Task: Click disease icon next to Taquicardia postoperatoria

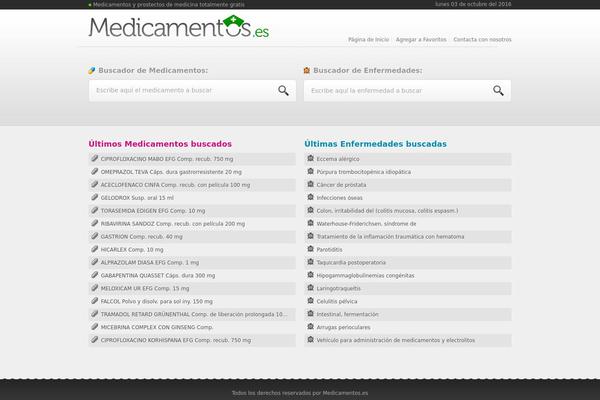Action: pos(310,262)
